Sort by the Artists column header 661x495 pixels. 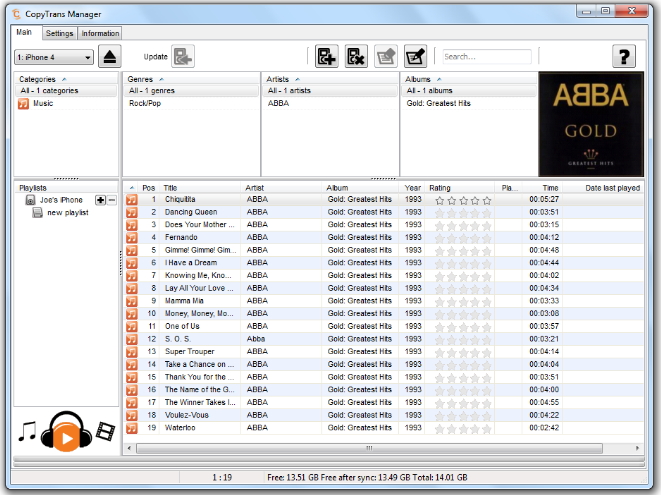point(280,78)
